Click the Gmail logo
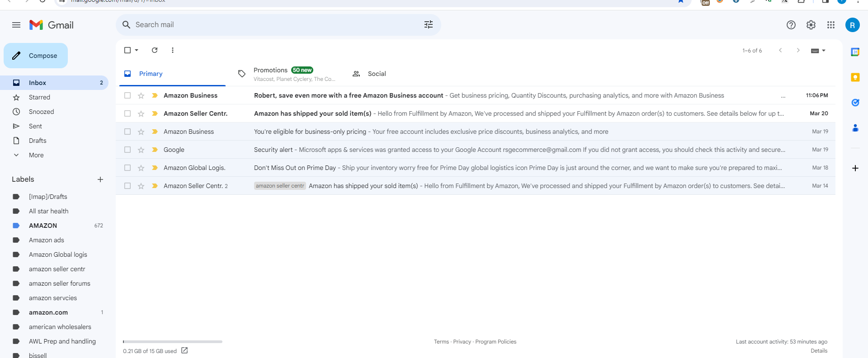Screen dimensions: 868x358 (x=52, y=25)
